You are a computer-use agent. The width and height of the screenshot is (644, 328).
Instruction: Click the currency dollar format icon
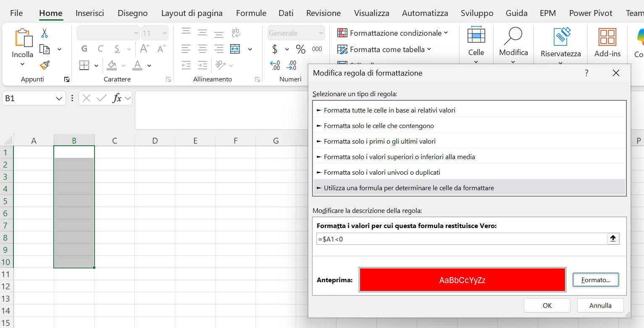tap(275, 49)
